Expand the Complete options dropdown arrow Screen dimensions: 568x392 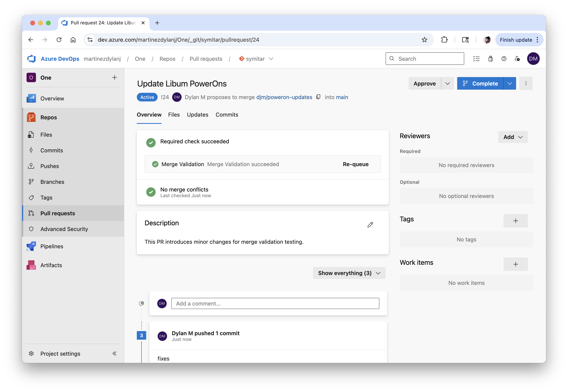(510, 84)
